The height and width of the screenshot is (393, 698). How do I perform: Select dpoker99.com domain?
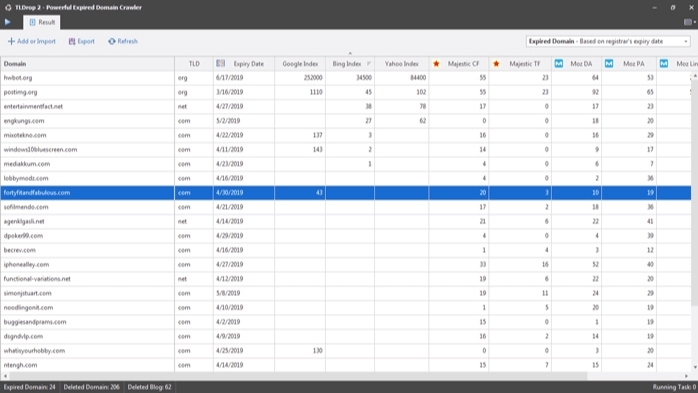pos(23,235)
